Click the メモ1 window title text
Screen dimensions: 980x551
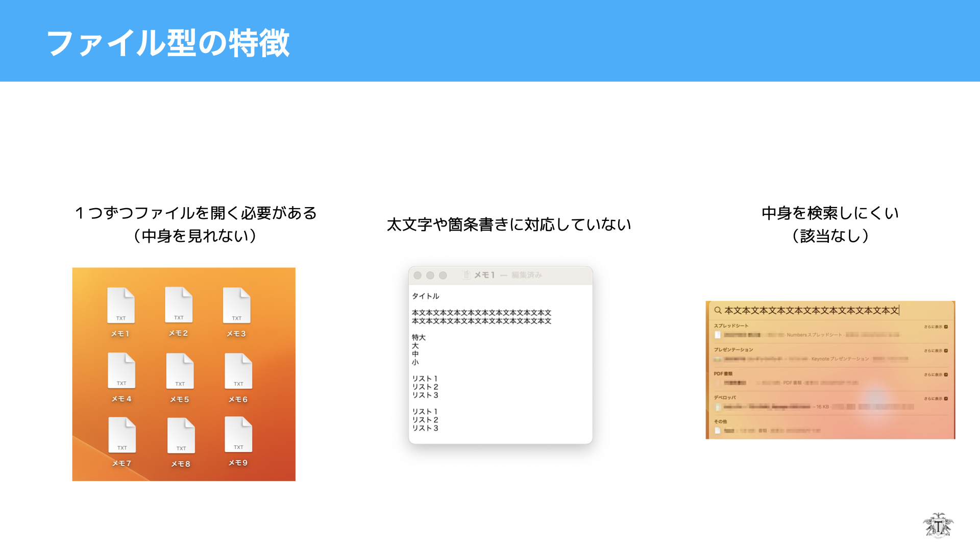484,275
